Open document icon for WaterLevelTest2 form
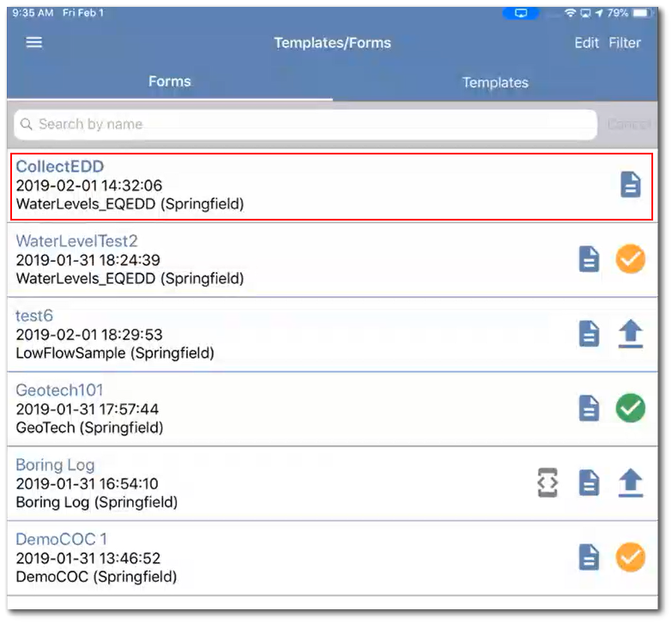 [x=589, y=259]
